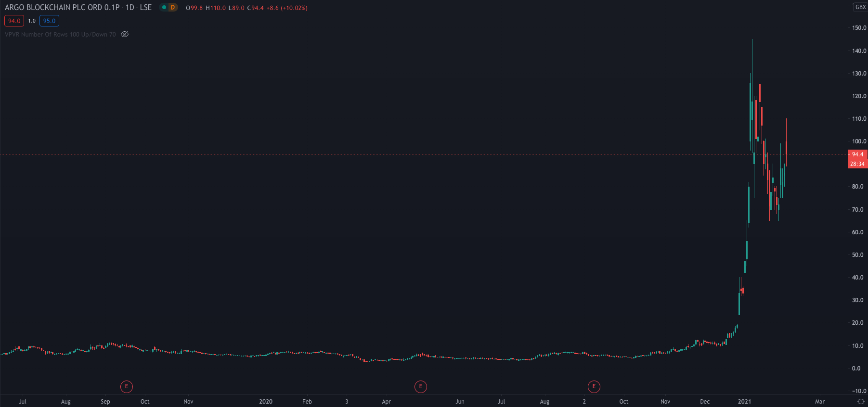Image resolution: width=868 pixels, height=407 pixels.
Task: Click the 2021 label on time axis
Action: 744,401
